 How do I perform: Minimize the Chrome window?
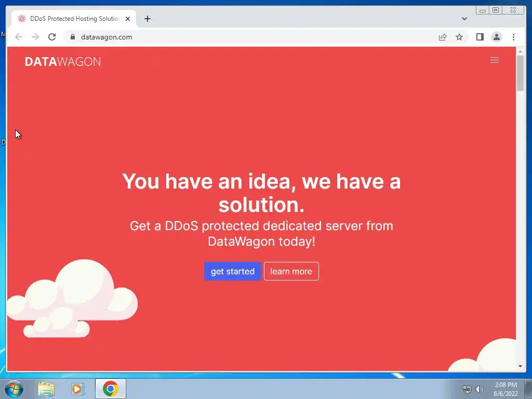[x=483, y=10]
